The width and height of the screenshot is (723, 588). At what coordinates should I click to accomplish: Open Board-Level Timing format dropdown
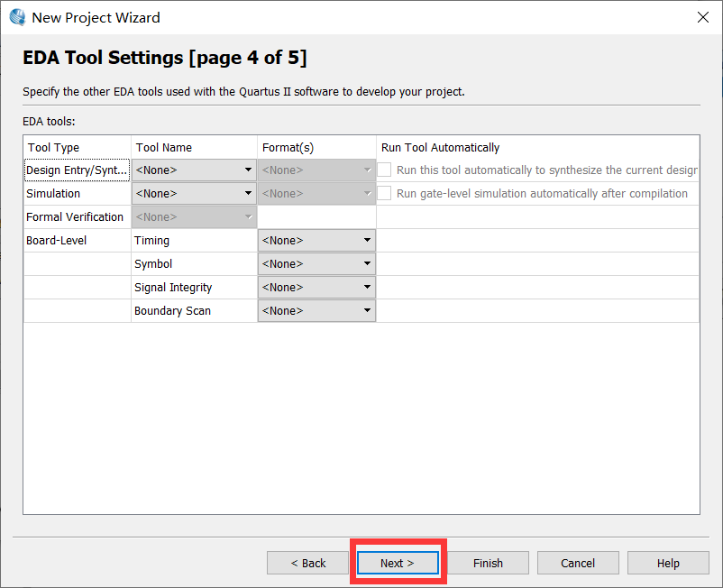(316, 241)
